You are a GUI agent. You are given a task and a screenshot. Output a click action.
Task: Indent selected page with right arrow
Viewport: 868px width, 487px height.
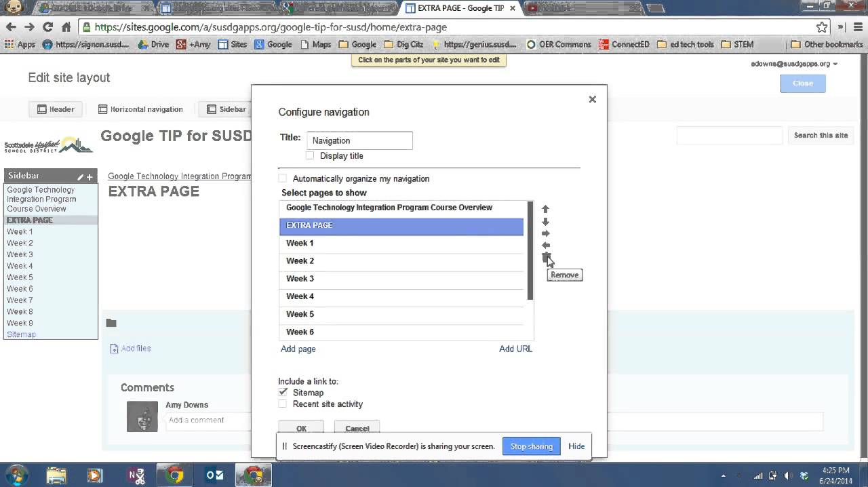tap(545, 233)
